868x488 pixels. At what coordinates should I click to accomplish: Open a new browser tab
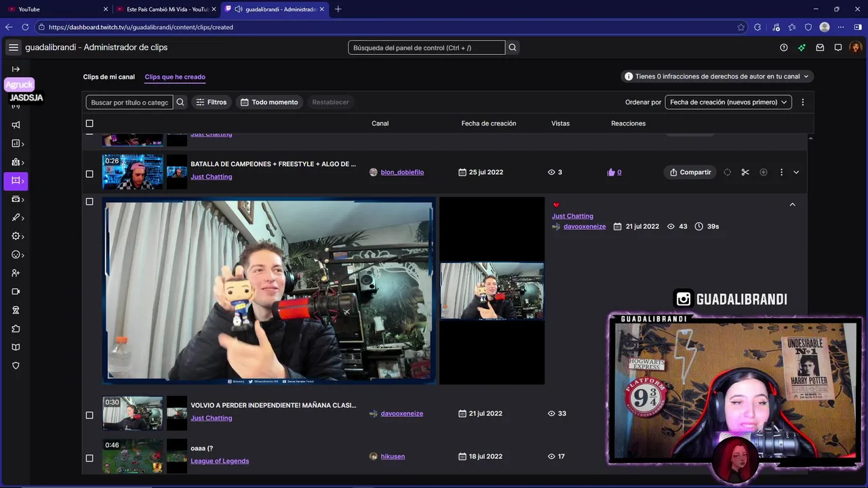pyautogui.click(x=338, y=9)
